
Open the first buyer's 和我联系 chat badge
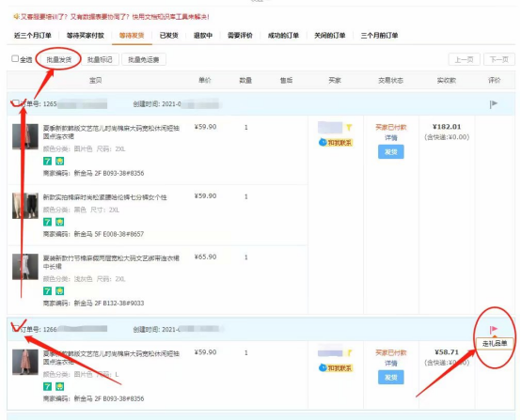(336, 143)
